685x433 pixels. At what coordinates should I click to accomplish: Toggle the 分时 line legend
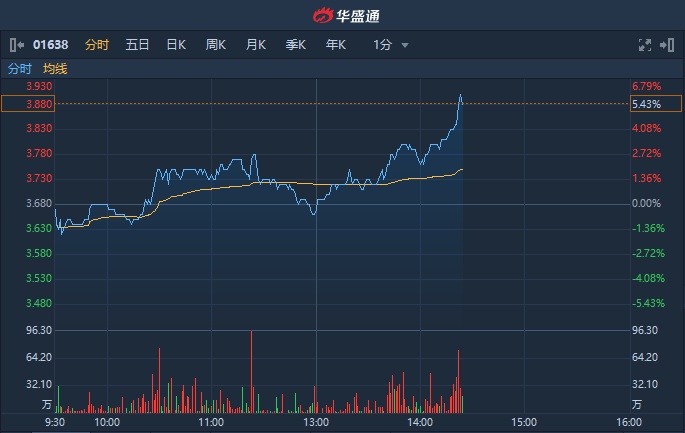(x=19, y=69)
